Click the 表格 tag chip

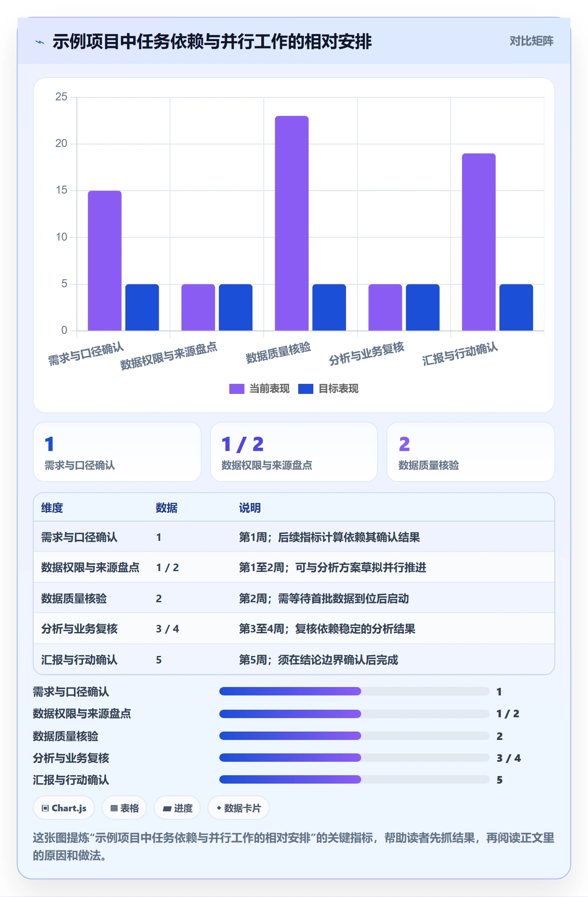(124, 808)
